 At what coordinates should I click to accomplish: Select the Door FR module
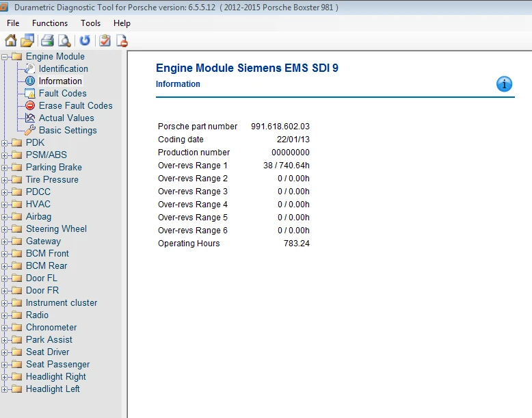click(42, 290)
